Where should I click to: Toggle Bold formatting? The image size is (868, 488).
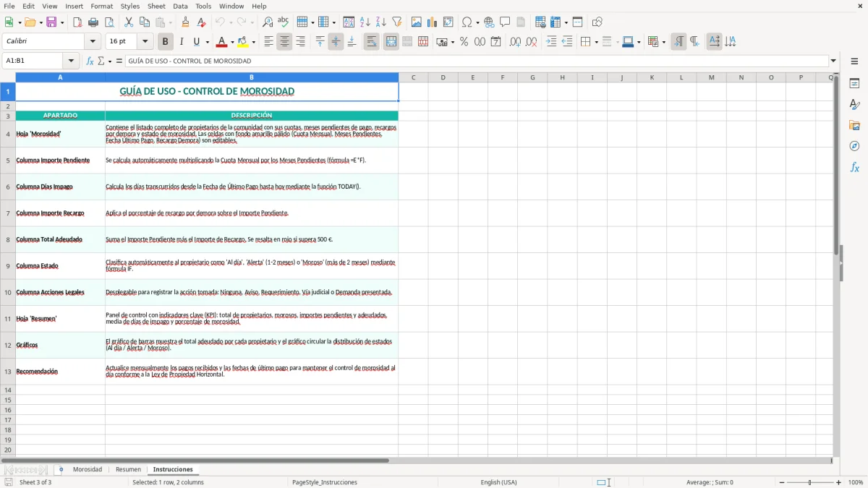[x=166, y=42]
